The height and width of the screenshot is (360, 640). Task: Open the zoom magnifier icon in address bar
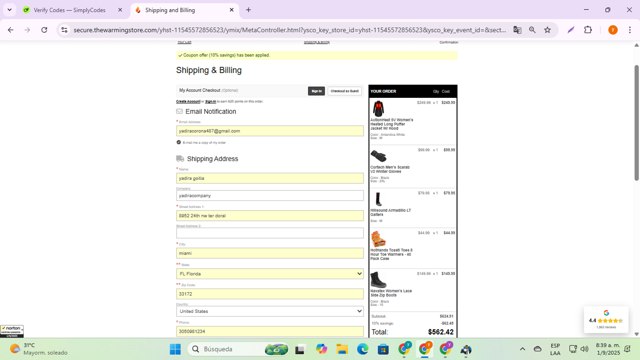(x=532, y=30)
